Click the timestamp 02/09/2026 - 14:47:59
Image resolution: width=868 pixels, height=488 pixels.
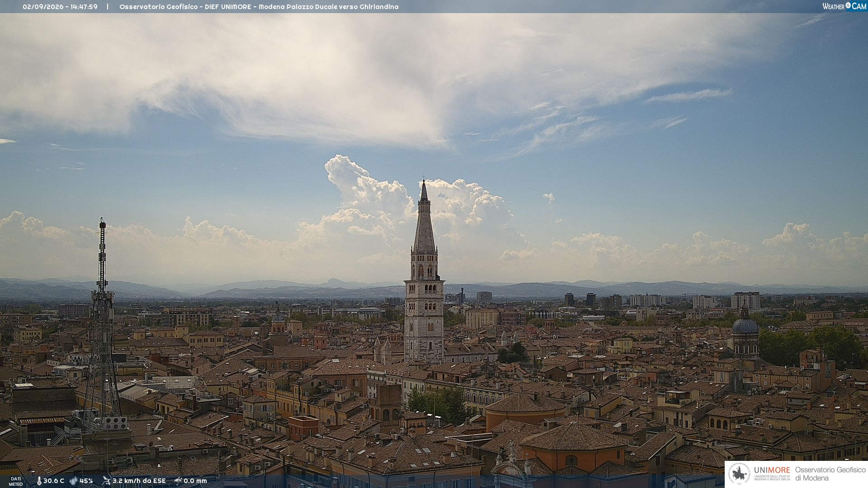pyautogui.click(x=60, y=7)
